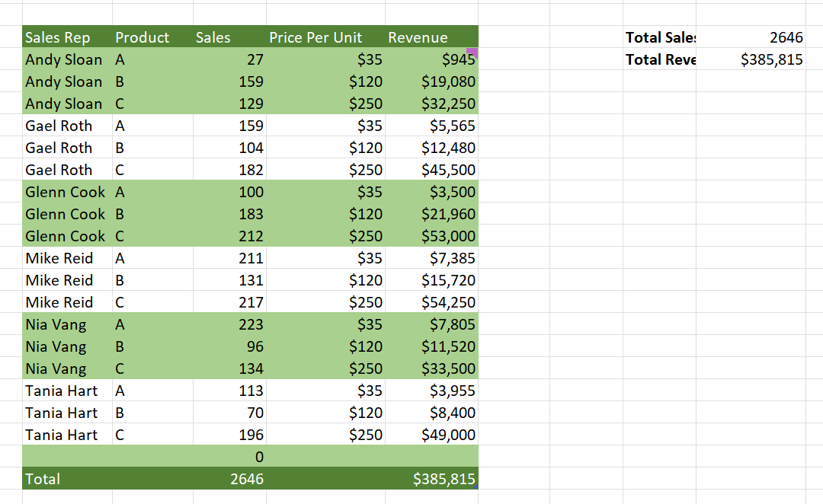Select Mike Reid revenue cell $54,250

[x=431, y=302]
